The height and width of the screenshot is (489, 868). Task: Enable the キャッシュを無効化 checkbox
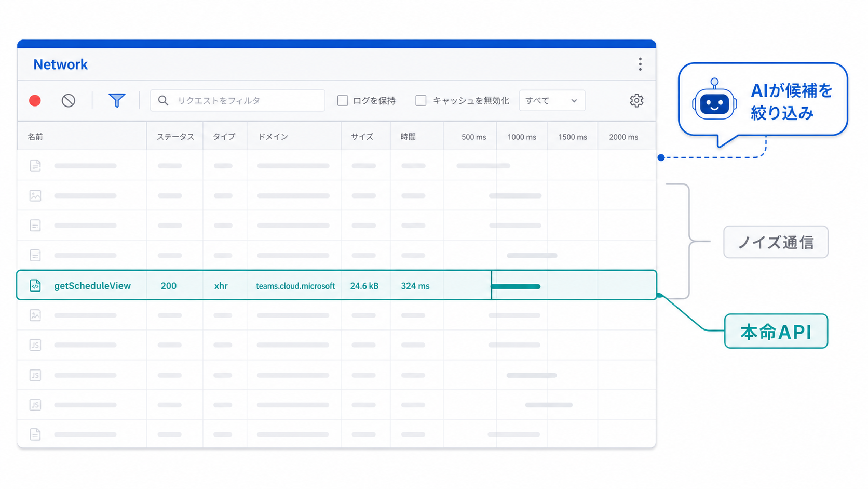click(x=421, y=100)
